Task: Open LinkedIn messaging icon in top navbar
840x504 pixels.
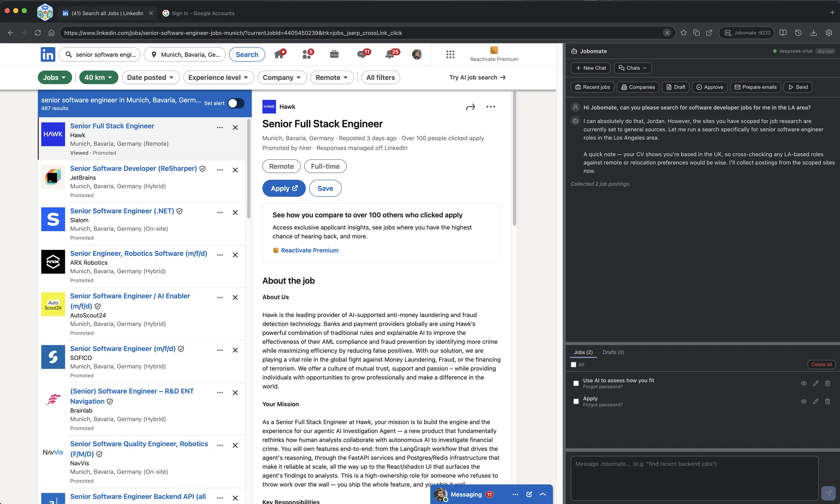Action: [x=363, y=54]
